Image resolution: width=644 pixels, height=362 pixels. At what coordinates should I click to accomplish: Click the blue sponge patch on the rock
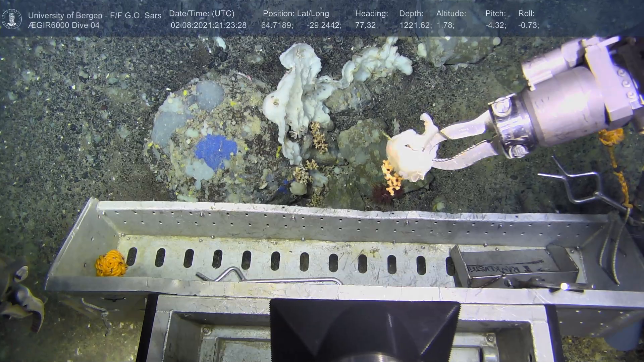(215, 151)
